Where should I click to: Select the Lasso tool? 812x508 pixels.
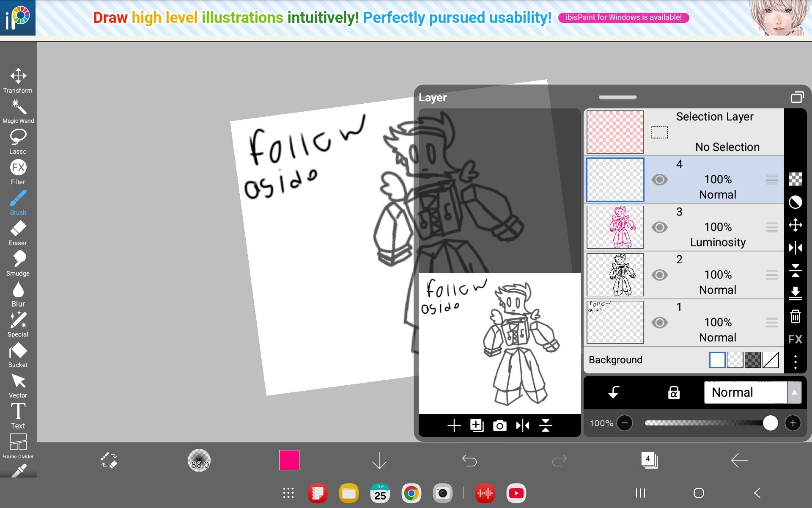point(18,141)
